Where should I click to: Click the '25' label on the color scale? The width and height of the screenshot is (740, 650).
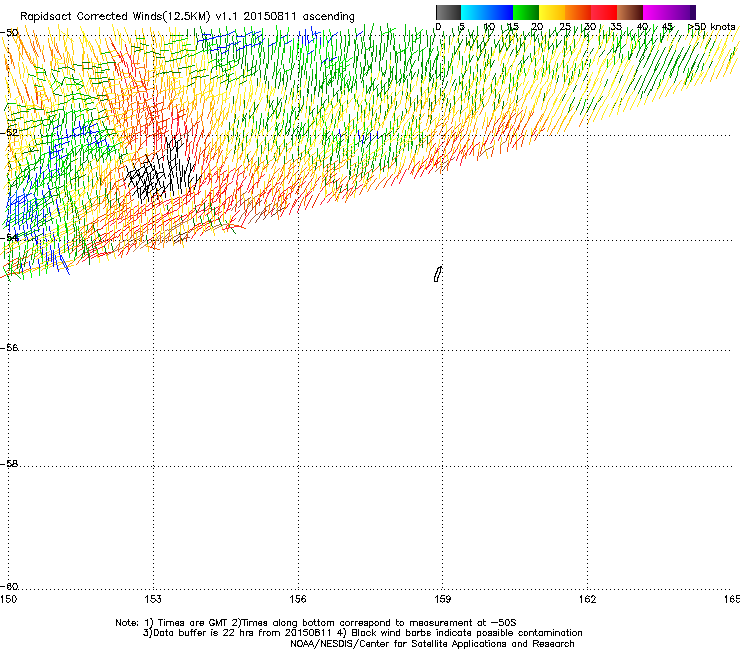click(x=565, y=26)
